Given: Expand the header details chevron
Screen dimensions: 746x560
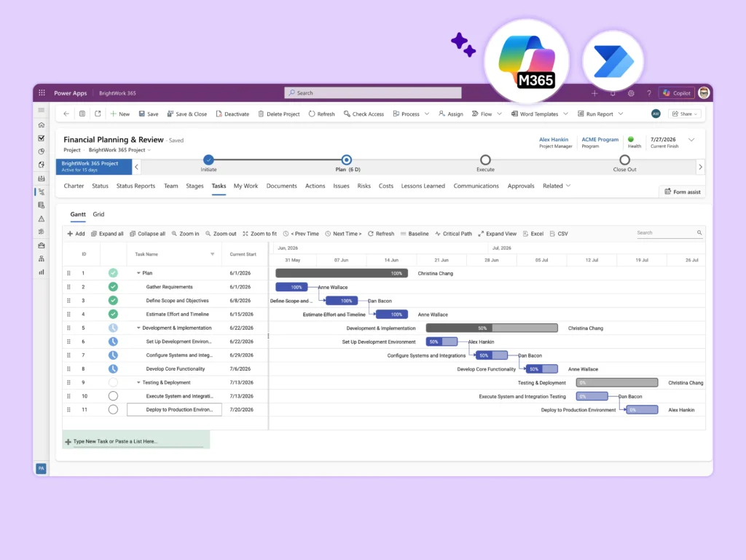Looking at the screenshot, I should 691,140.
